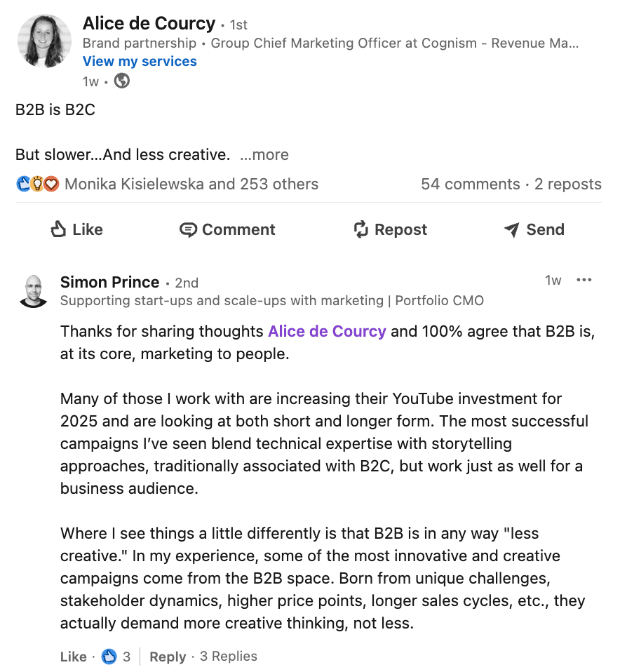Click Alice de Courcy mention in the comment
Image resolution: width=620 pixels, height=672 pixels.
(327, 331)
